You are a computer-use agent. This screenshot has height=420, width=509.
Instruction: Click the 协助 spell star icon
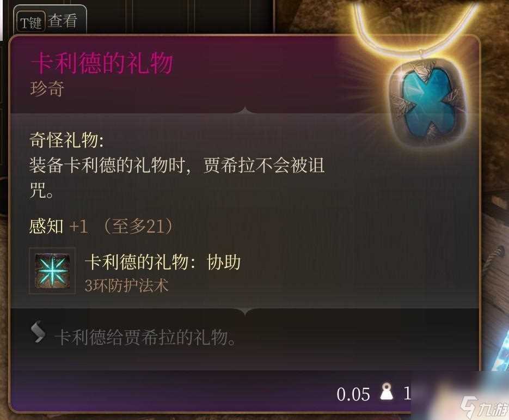[52, 271]
